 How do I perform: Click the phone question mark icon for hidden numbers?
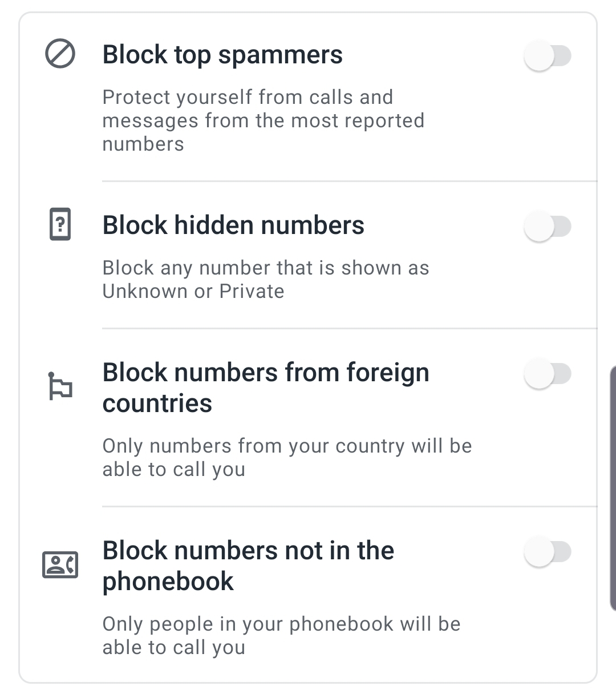pyautogui.click(x=60, y=224)
